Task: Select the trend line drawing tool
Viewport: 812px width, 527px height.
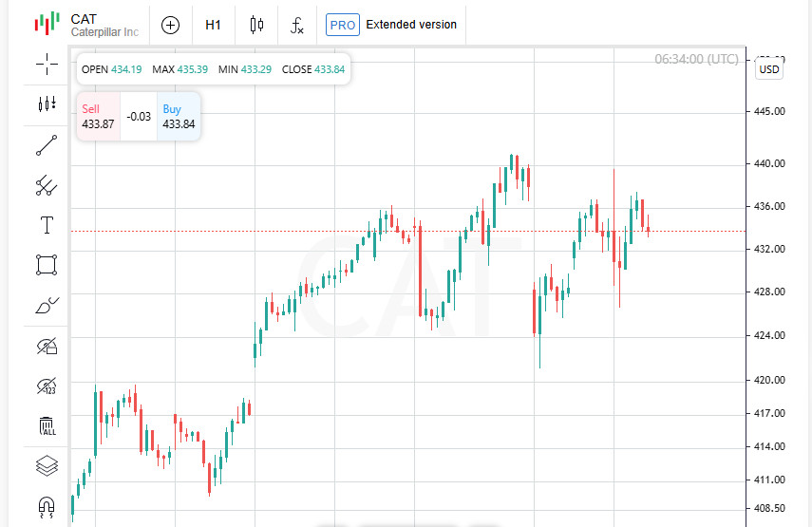Action: tap(47, 145)
